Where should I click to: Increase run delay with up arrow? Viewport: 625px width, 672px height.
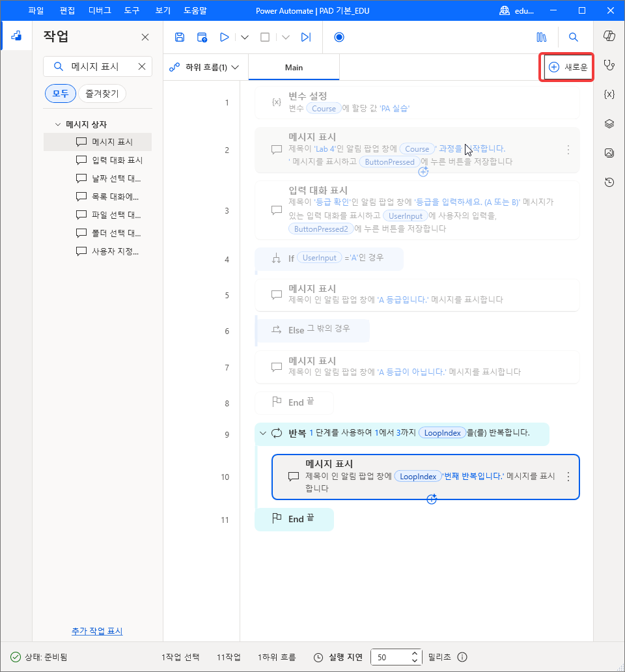pos(415,654)
